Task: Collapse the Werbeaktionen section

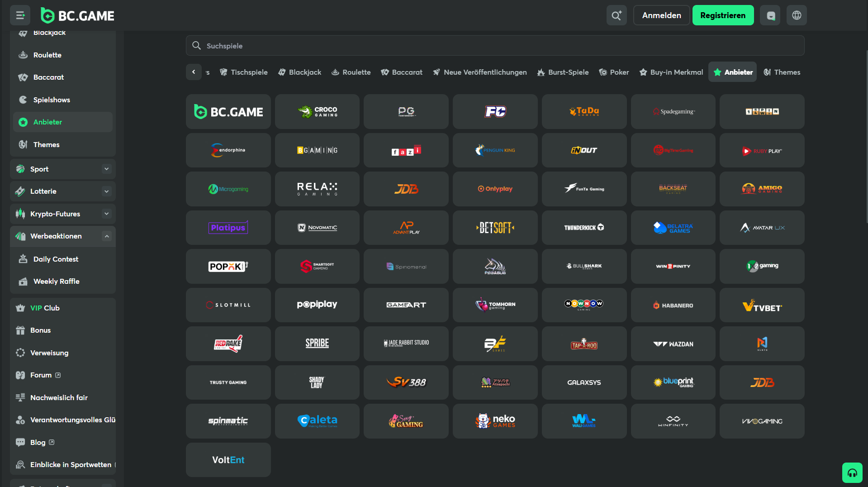Action: click(106, 236)
